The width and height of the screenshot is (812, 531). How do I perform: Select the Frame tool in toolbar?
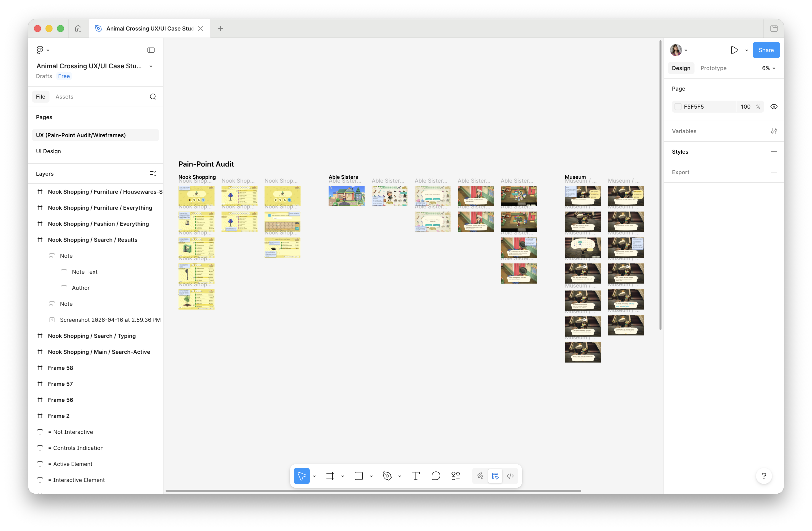tap(330, 476)
